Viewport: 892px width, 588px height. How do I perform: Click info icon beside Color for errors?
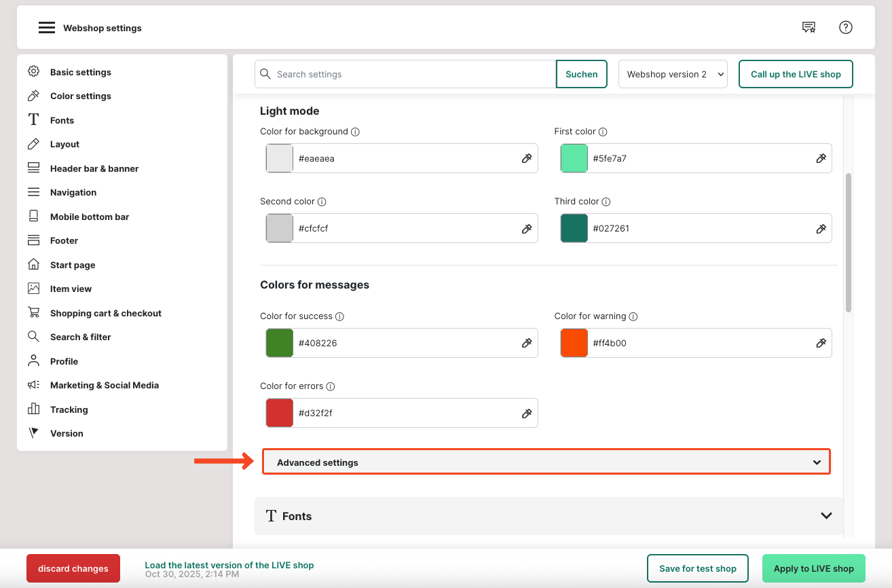(331, 386)
